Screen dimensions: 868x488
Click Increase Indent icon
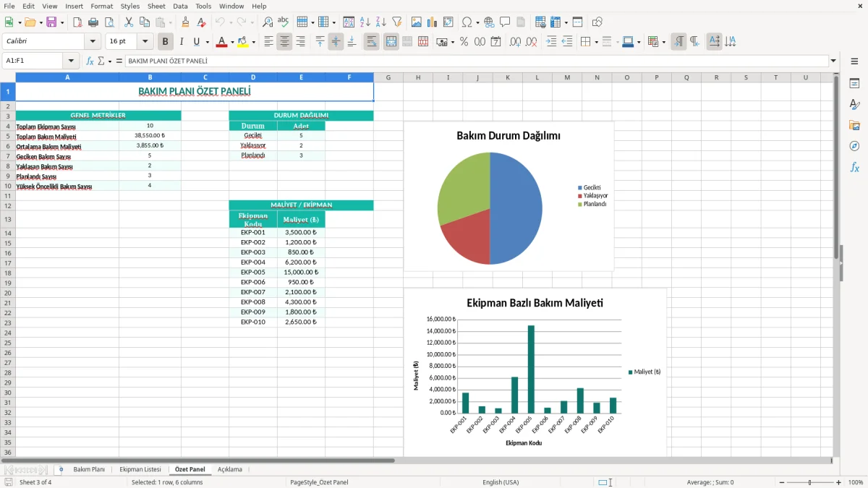pos(551,42)
